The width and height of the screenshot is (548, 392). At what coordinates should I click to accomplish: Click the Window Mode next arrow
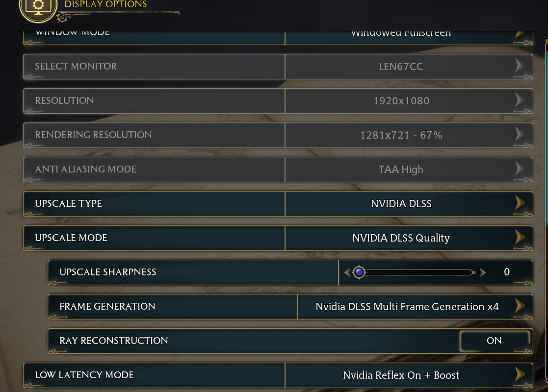(x=520, y=34)
